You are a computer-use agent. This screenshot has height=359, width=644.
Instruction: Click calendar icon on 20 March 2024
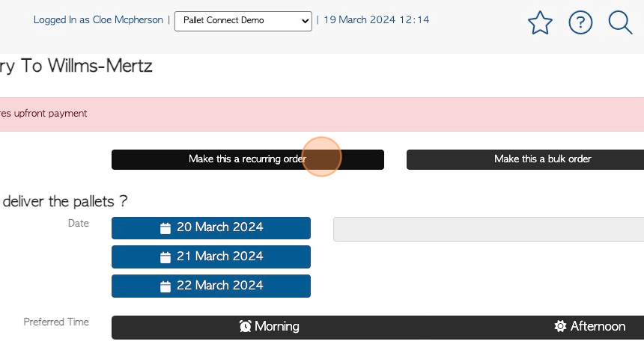[x=165, y=227]
